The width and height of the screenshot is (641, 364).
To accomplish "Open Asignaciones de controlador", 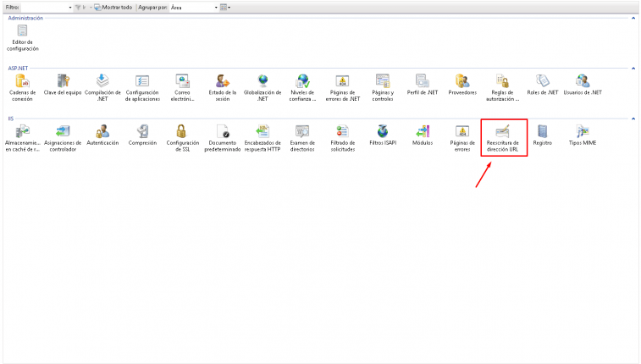I will 63,139.
